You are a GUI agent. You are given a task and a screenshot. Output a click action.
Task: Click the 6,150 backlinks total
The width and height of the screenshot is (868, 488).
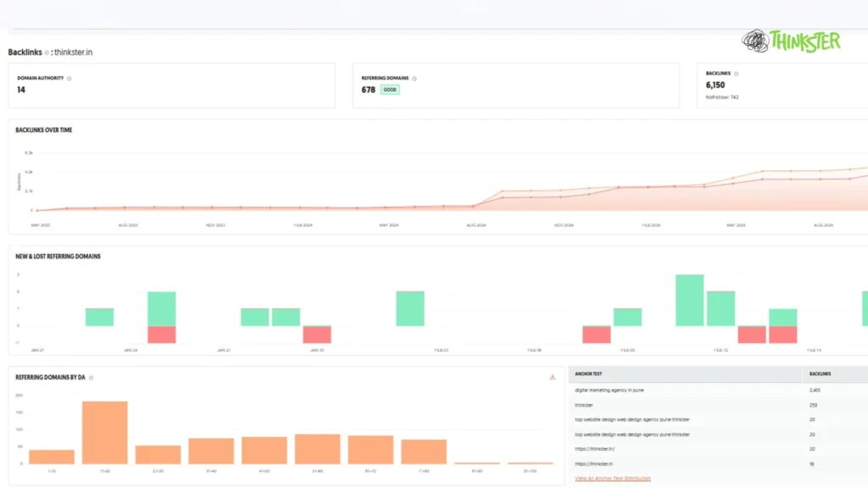click(x=715, y=86)
